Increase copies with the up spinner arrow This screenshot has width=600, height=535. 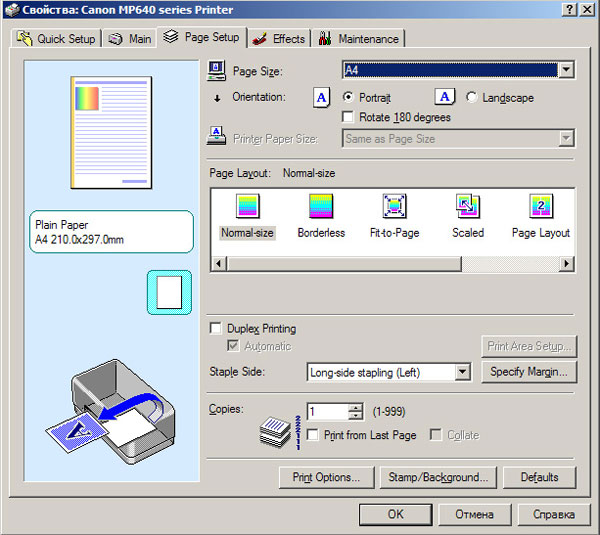356,408
